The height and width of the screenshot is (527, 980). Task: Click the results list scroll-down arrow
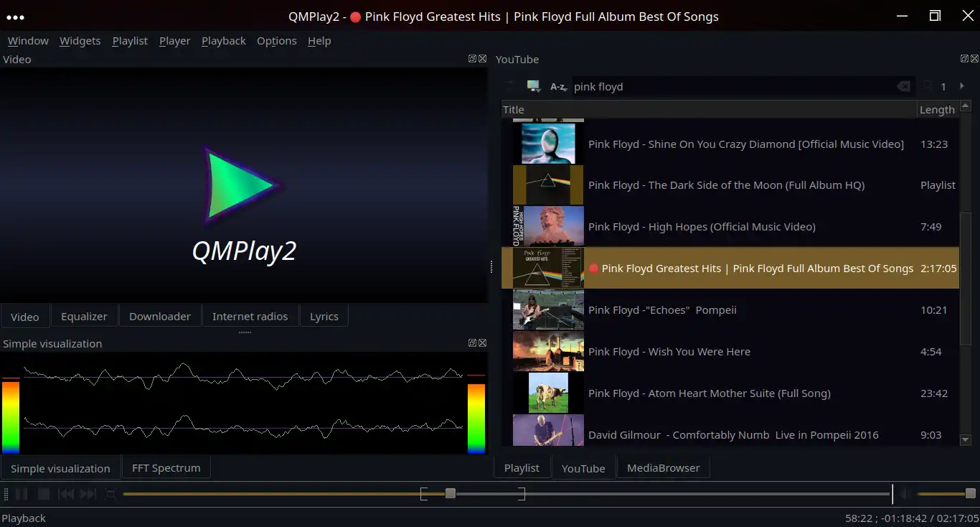tap(966, 439)
